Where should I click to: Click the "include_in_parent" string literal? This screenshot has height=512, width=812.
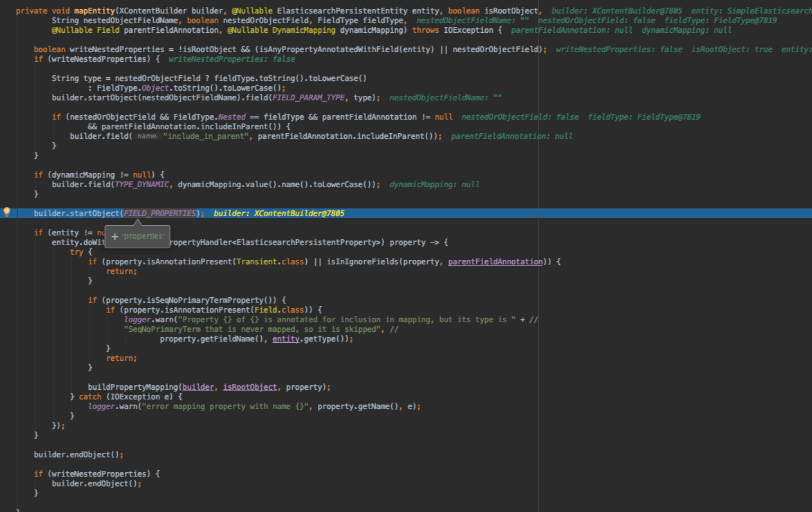[205, 136]
